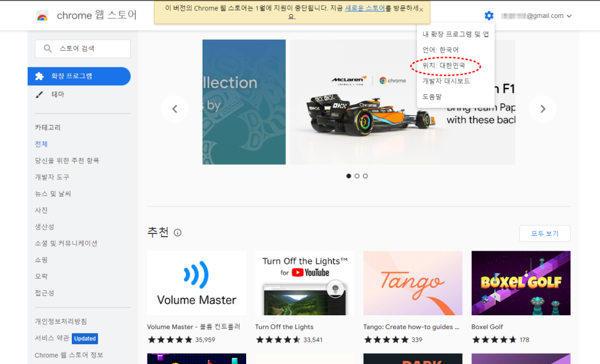Select 확장 프로그램 in the sidebar
600x364 pixels.
pyautogui.click(x=79, y=76)
